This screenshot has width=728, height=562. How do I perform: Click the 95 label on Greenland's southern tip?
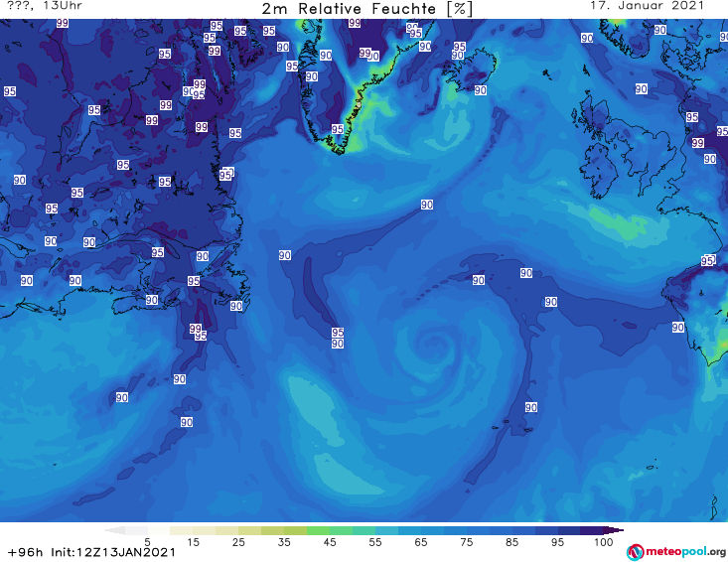pyautogui.click(x=338, y=129)
